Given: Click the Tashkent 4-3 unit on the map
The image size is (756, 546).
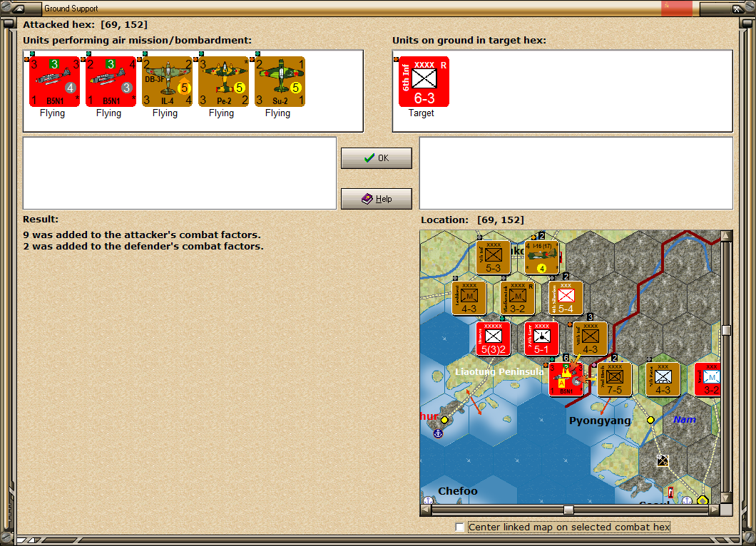Looking at the screenshot, I should [x=469, y=299].
